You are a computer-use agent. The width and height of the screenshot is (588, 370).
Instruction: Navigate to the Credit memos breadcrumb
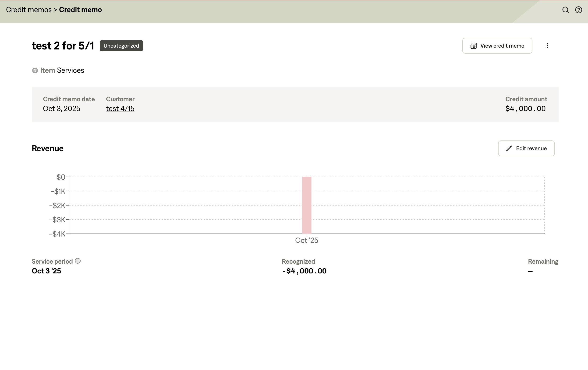point(28,10)
